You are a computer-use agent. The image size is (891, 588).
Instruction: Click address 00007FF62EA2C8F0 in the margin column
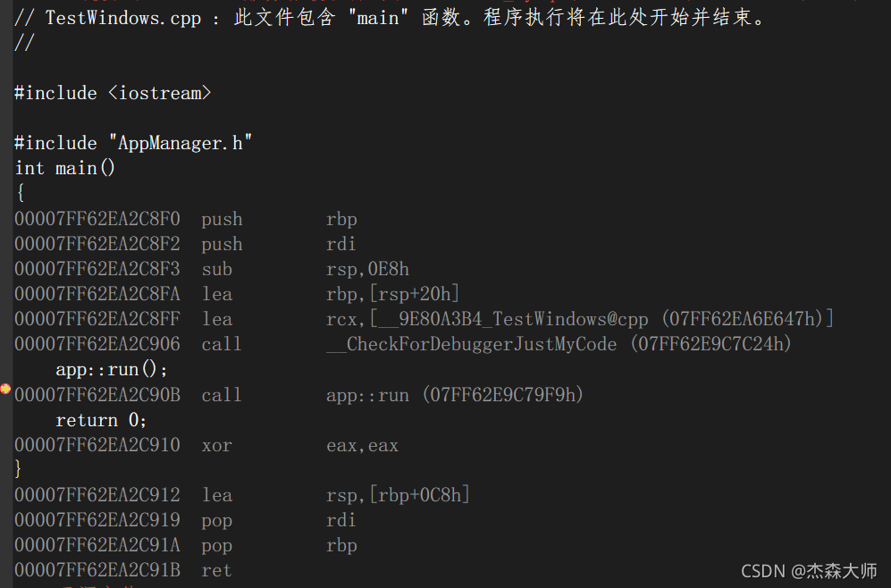[x=97, y=219]
